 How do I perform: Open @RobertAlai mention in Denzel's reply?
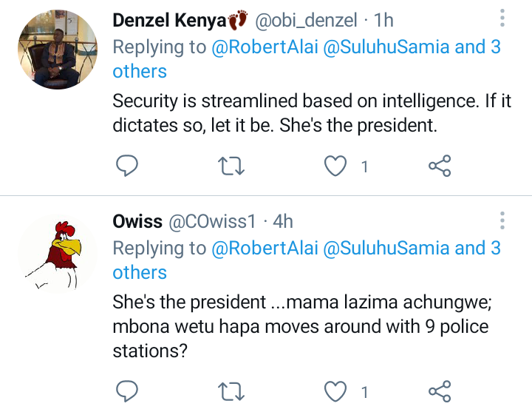pos(265,47)
